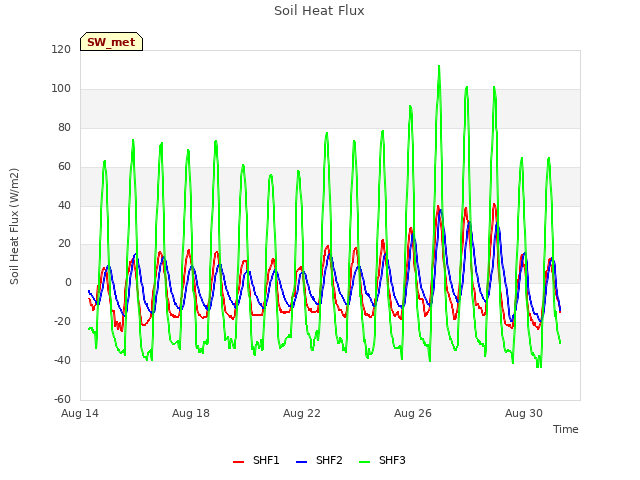Click the 60 y-axis tick label
Image resolution: width=640 pixels, height=480 pixels.
64,167
